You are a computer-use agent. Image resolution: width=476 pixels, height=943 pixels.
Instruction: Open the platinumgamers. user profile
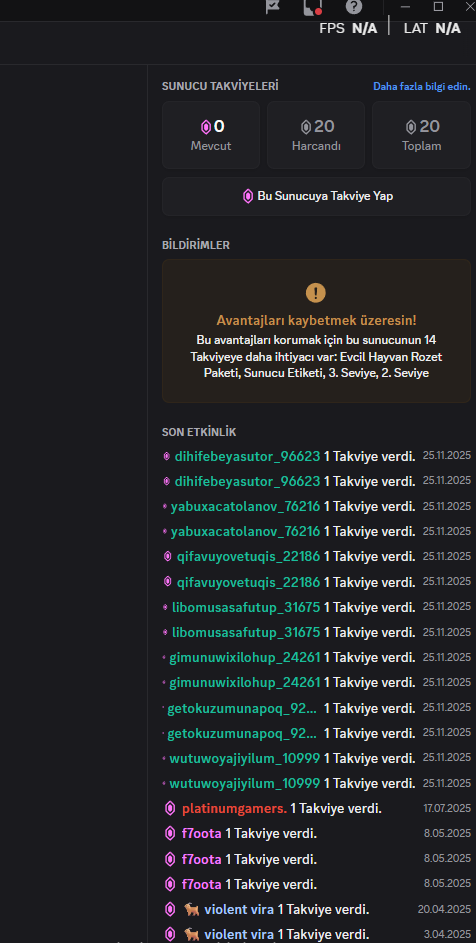click(x=235, y=809)
